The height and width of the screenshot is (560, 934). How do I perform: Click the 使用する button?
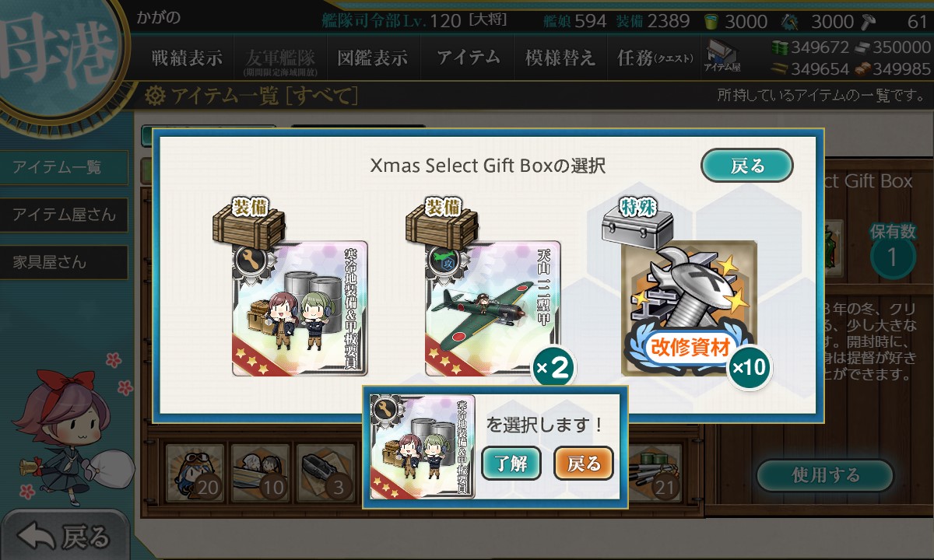[825, 475]
